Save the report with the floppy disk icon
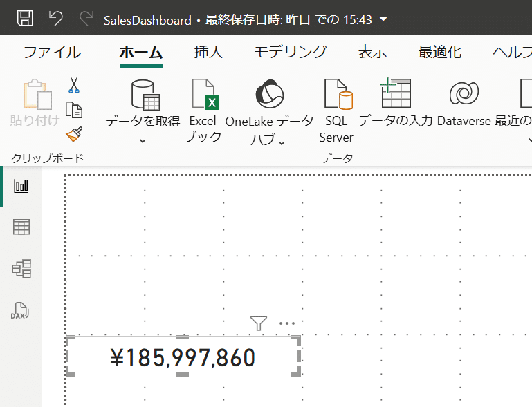The width and height of the screenshot is (532, 407). pyautogui.click(x=25, y=18)
